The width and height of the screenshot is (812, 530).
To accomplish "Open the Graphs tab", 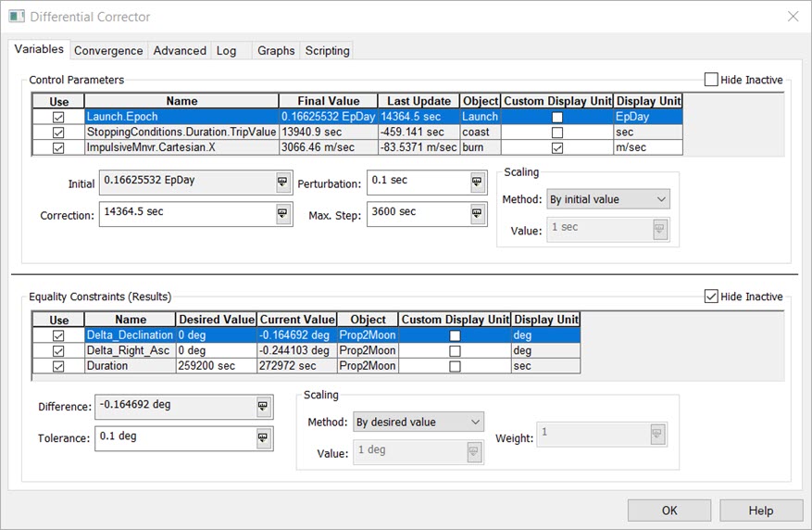I will (x=276, y=51).
